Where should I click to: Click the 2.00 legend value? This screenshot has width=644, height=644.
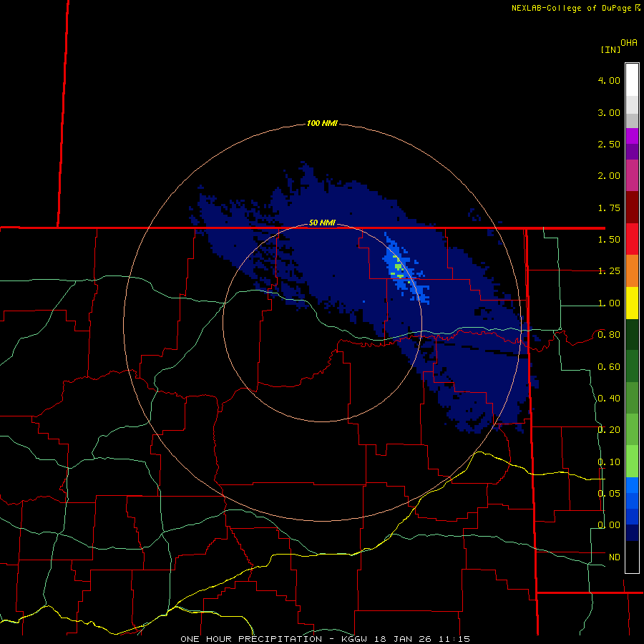(x=609, y=176)
